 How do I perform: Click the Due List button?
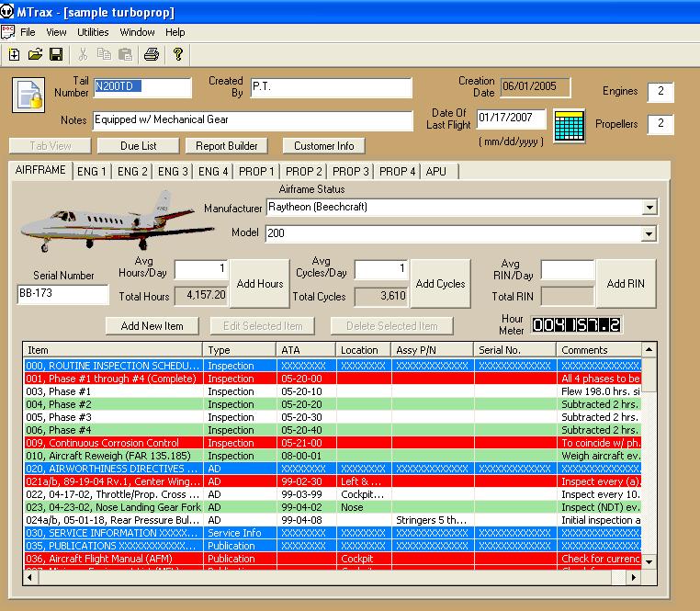click(x=139, y=146)
